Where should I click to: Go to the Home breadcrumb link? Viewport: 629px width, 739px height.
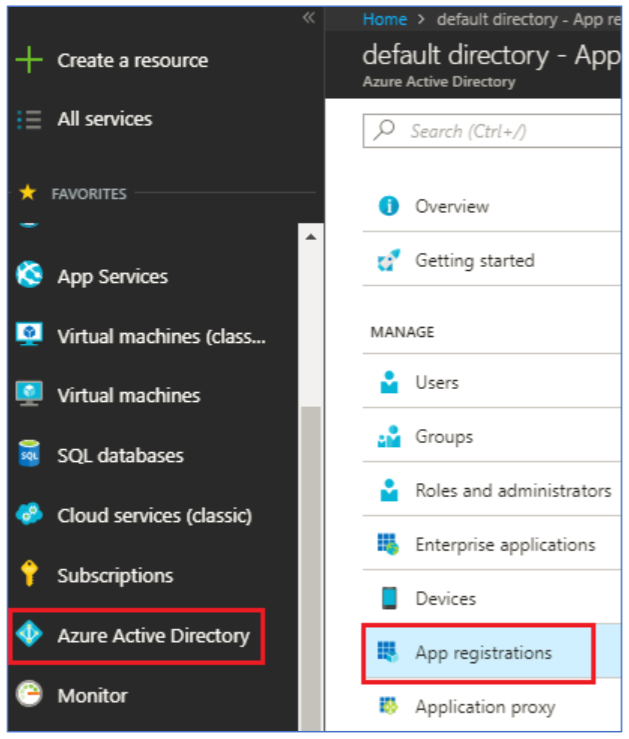click(x=384, y=19)
